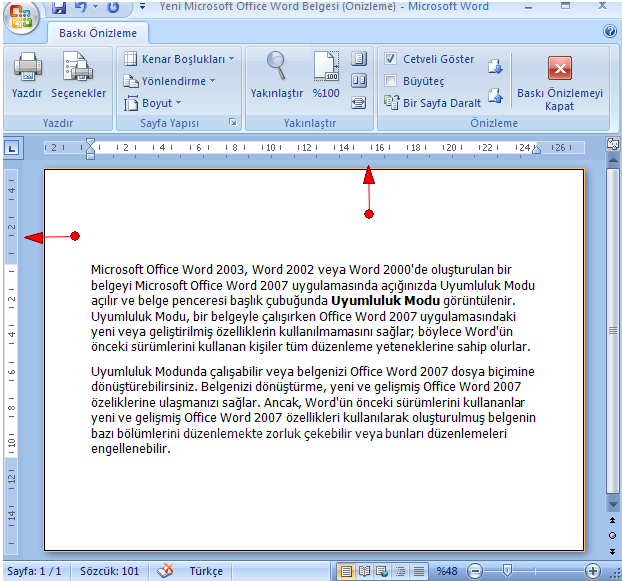The image size is (622, 581).
Task: Click the Sayfa: 1 / 1 status indicator
Action: [34, 571]
